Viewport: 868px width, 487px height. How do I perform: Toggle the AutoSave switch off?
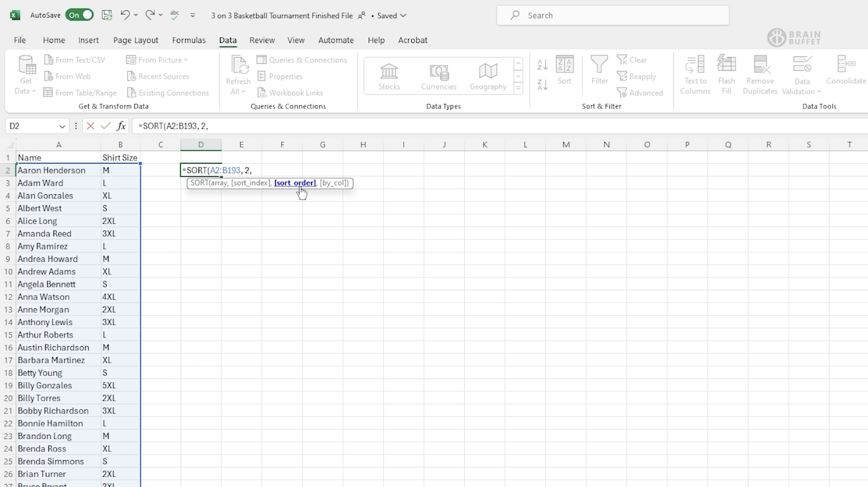pos(79,15)
